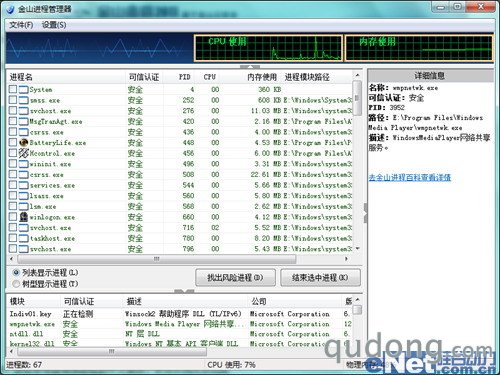Click the CPU 使用 graph
The image size is (500, 375).
268,49
